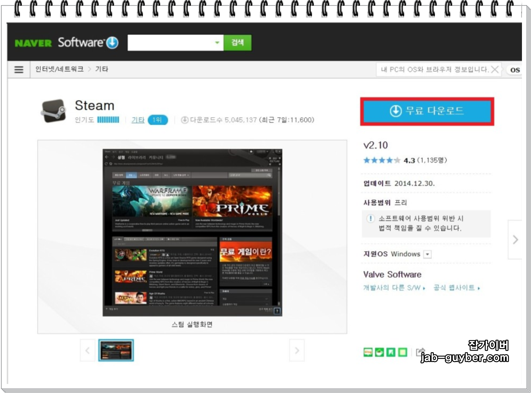Click the usage warning exclamation icon
Image resolution: width=532 pixels, height=394 pixels.
tap(370, 219)
